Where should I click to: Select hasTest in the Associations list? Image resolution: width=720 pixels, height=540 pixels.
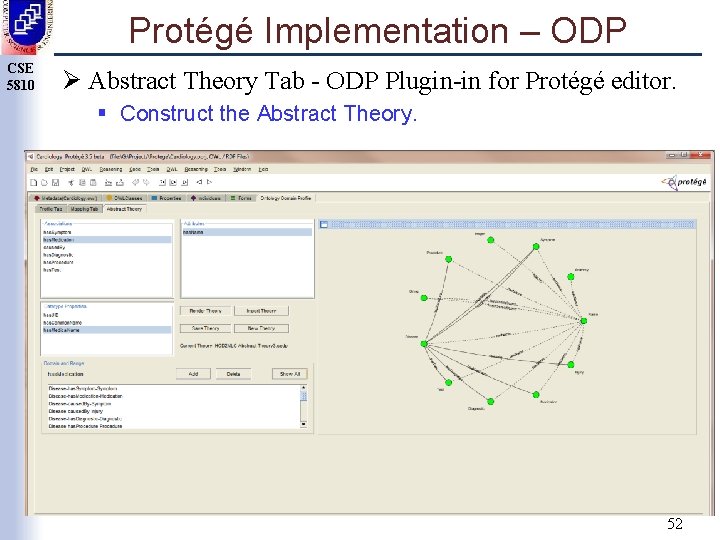click(x=107, y=270)
